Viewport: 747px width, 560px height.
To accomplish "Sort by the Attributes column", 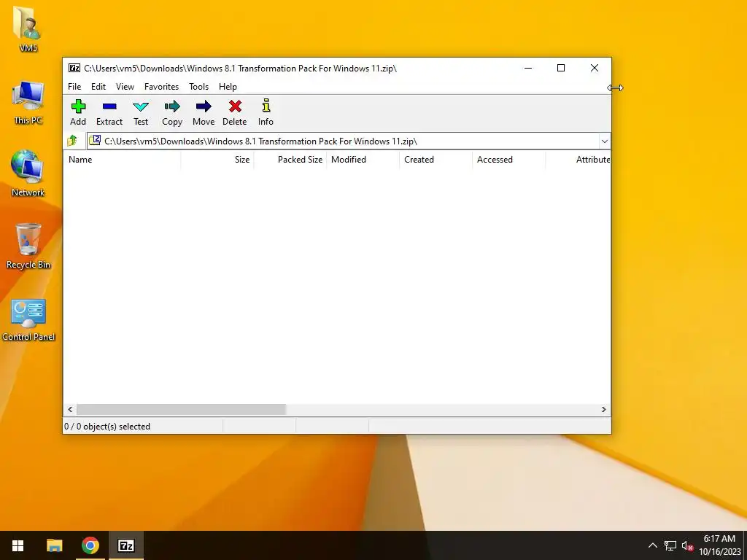I will pos(578,160).
